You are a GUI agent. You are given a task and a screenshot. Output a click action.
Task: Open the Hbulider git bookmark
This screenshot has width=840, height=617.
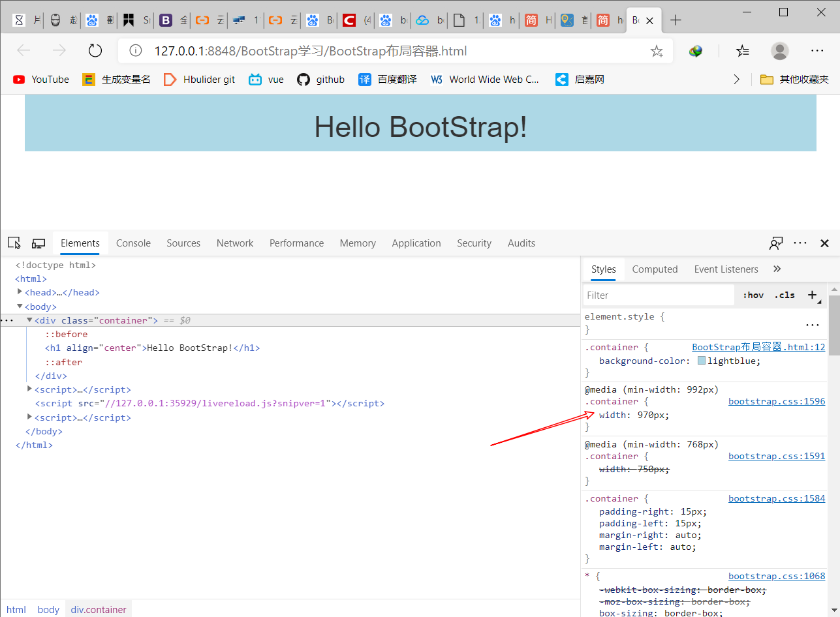click(x=200, y=80)
